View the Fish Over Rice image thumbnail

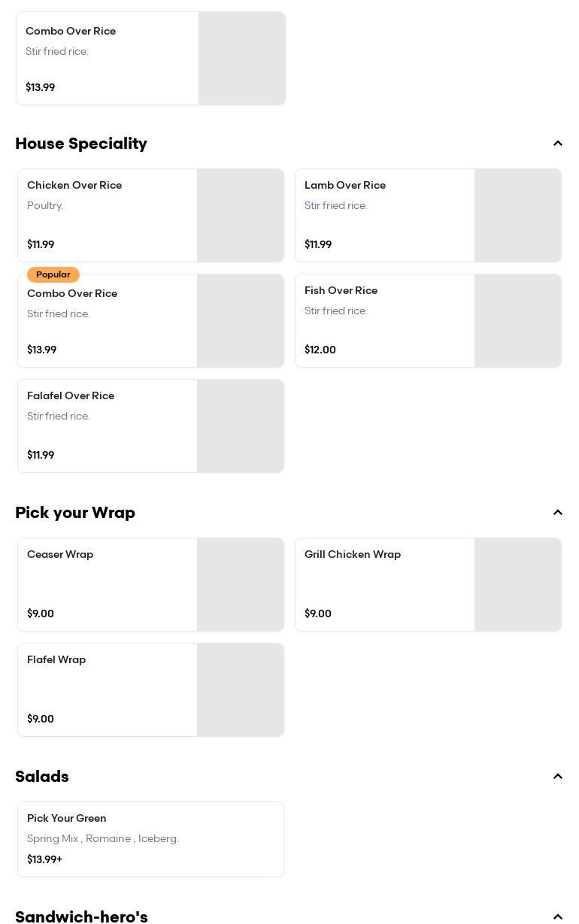pyautogui.click(x=518, y=321)
